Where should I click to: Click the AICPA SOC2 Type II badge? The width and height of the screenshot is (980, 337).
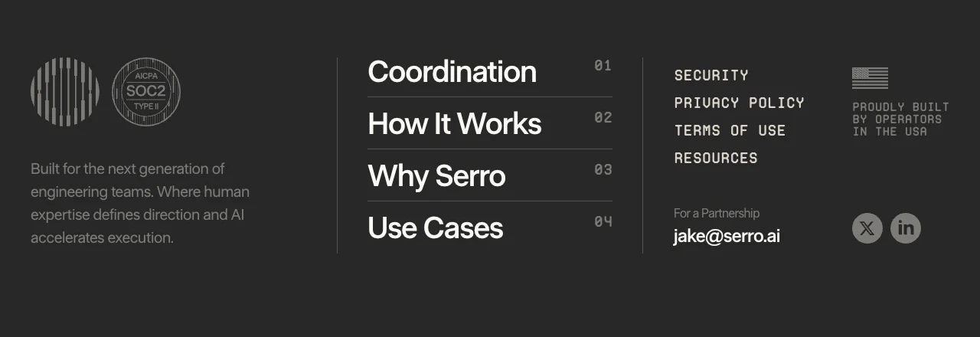(x=146, y=92)
